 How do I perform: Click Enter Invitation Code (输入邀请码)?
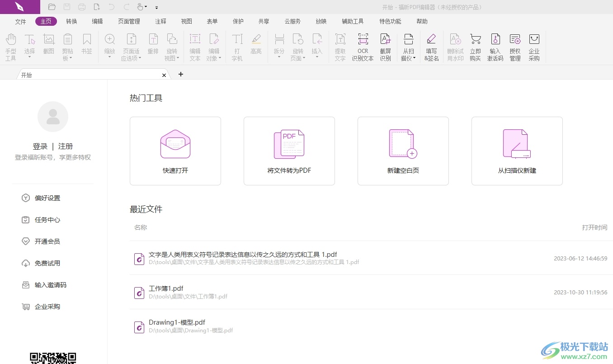point(44,285)
